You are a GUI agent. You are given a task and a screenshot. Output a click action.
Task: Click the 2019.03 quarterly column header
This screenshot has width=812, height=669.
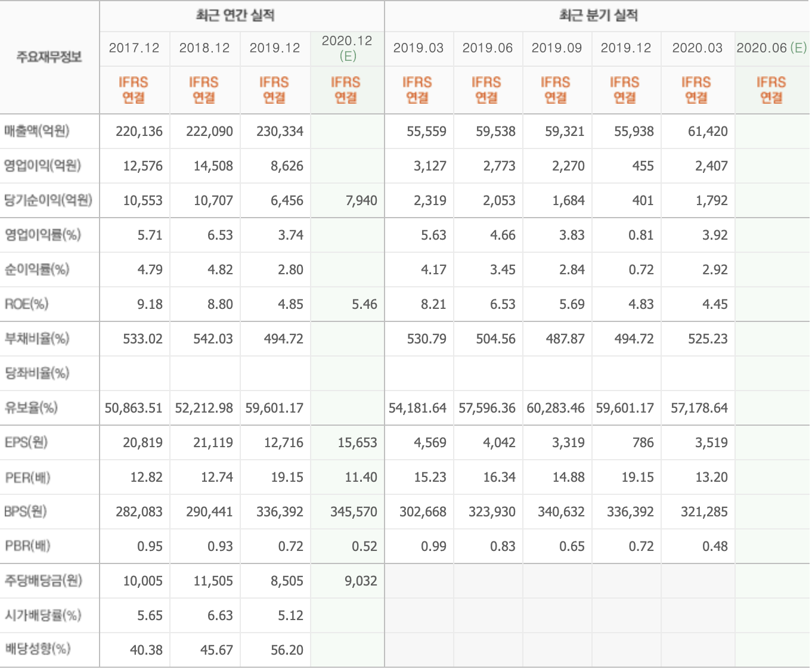coord(419,48)
